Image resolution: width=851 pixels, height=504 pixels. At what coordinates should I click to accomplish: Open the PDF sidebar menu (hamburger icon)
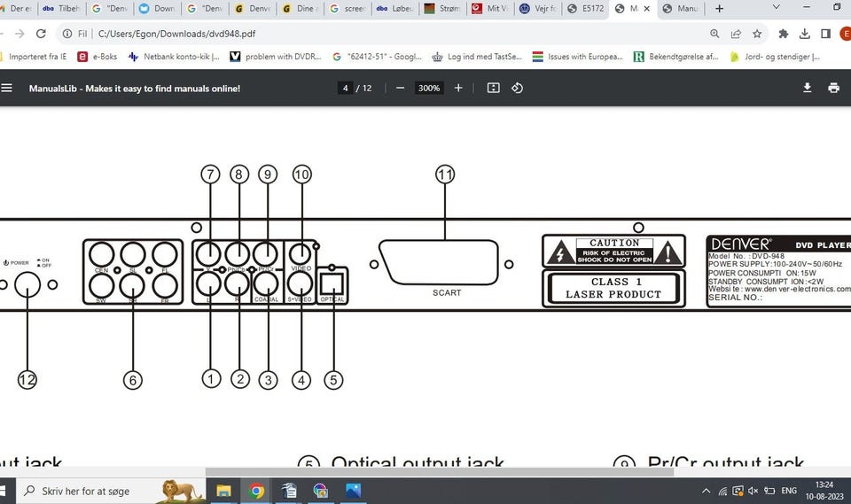[x=7, y=89]
